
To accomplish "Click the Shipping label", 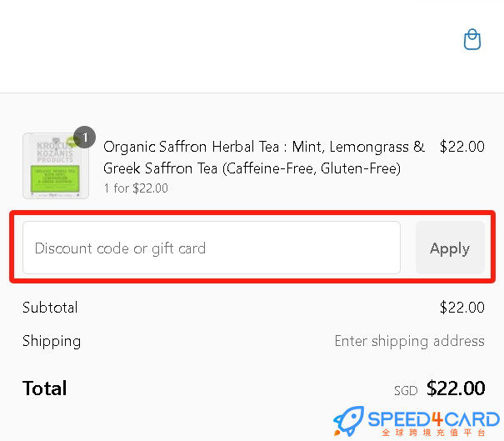I will (52, 341).
